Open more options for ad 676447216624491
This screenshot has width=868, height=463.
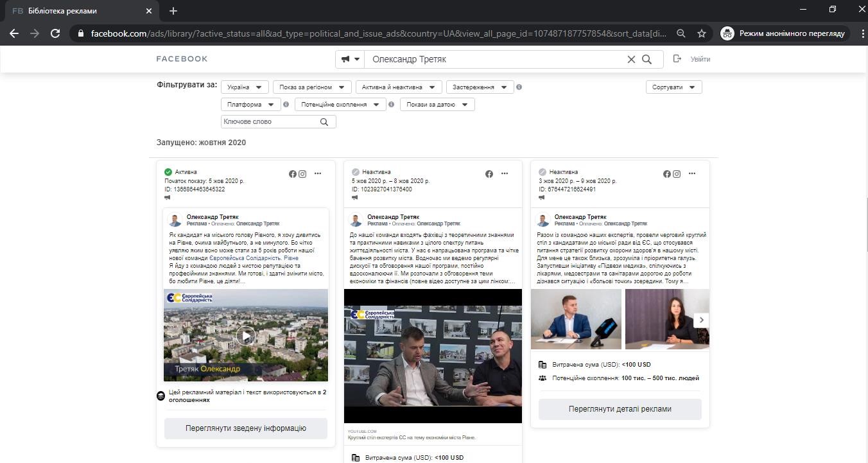point(692,174)
